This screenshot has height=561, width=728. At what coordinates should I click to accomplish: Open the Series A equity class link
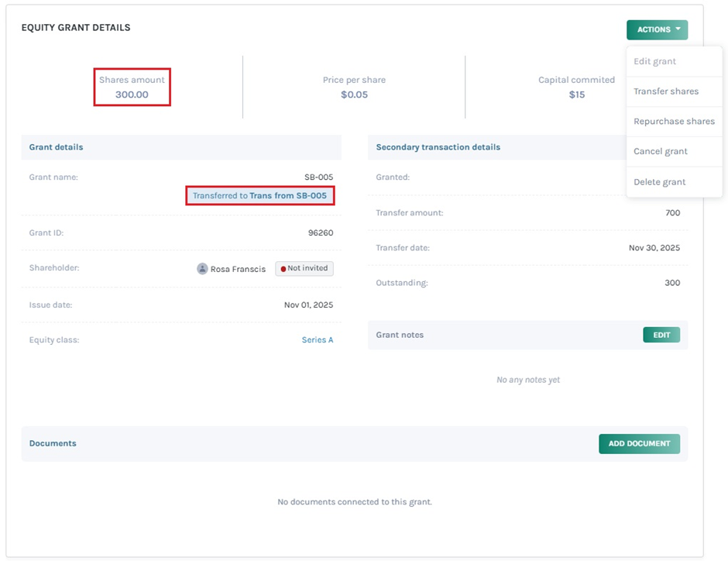[317, 339]
